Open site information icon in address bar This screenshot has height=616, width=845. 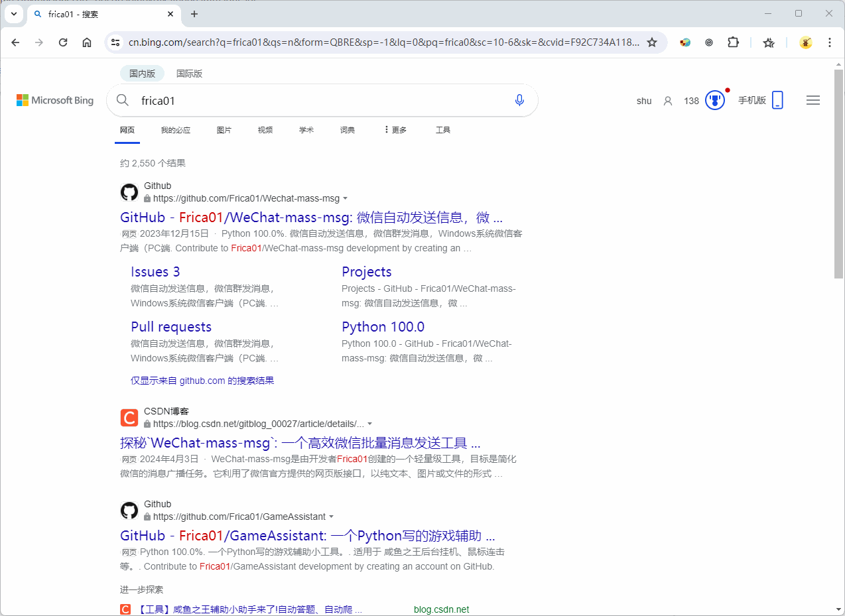(115, 42)
